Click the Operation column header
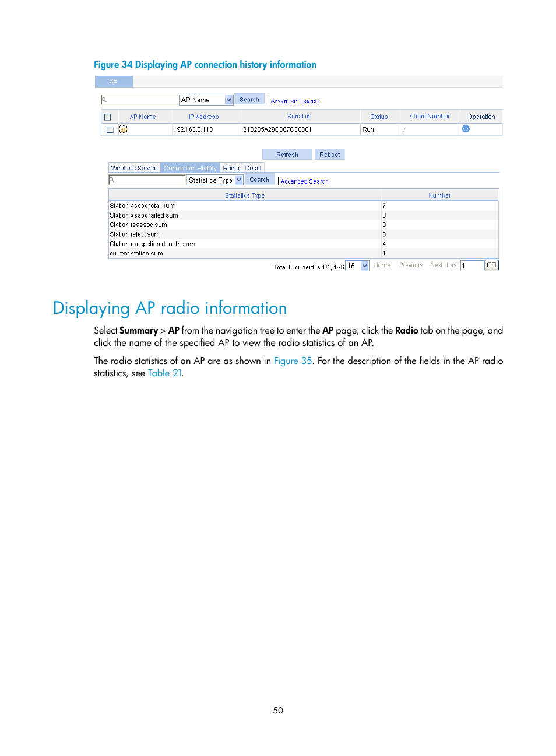Image resolution: width=556 pixels, height=756 pixels. [481, 117]
